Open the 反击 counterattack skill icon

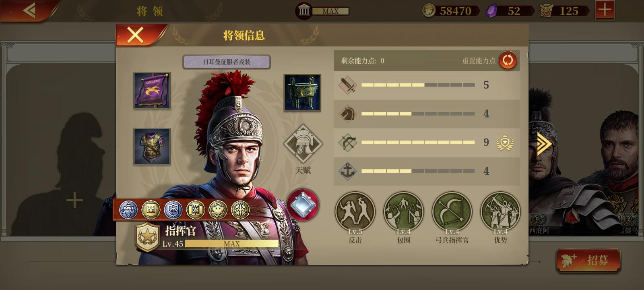click(355, 212)
